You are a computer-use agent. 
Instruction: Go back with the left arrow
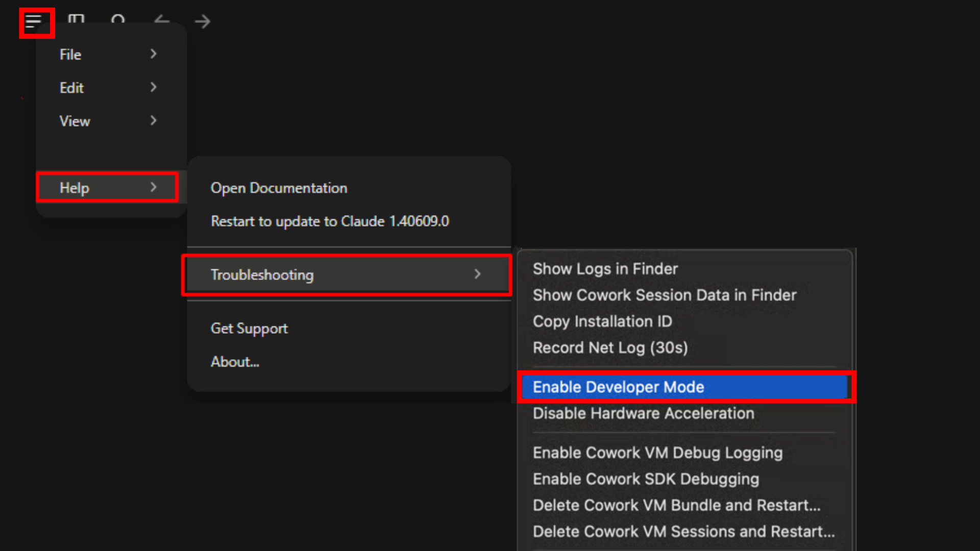point(161,21)
